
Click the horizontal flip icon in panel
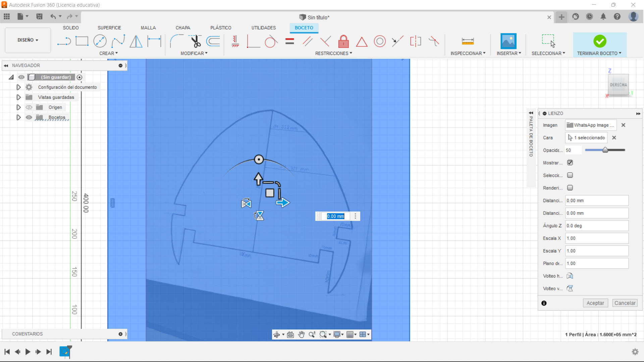click(570, 276)
